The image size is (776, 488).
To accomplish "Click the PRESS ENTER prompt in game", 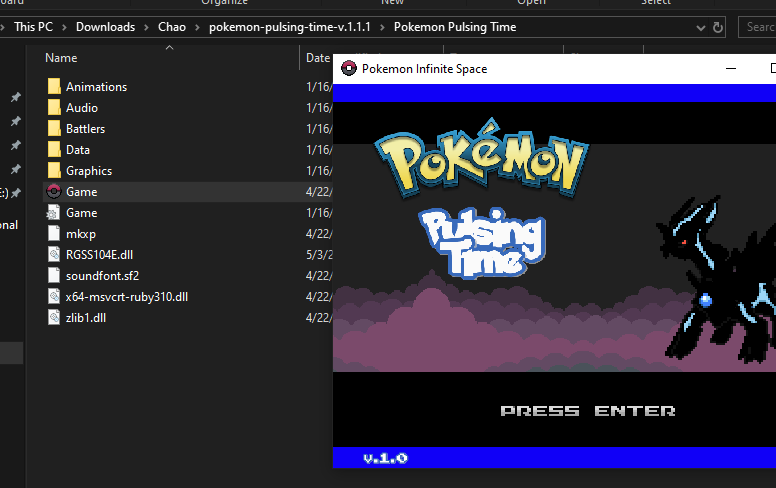I will 587,411.
